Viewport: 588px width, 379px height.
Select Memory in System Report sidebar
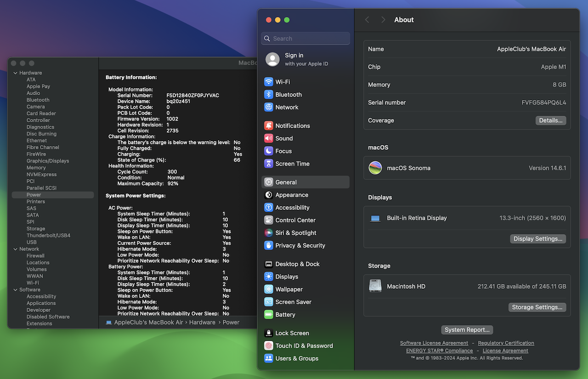36,168
